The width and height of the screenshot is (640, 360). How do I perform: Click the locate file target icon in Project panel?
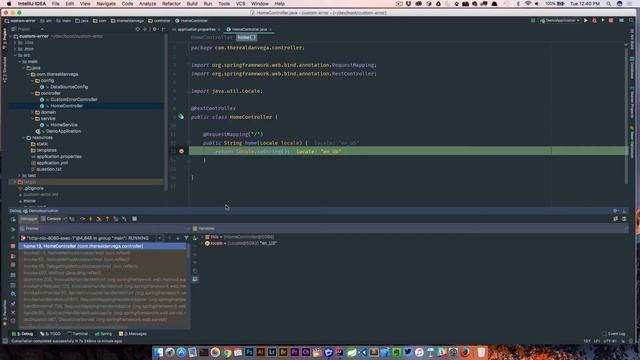point(138,29)
